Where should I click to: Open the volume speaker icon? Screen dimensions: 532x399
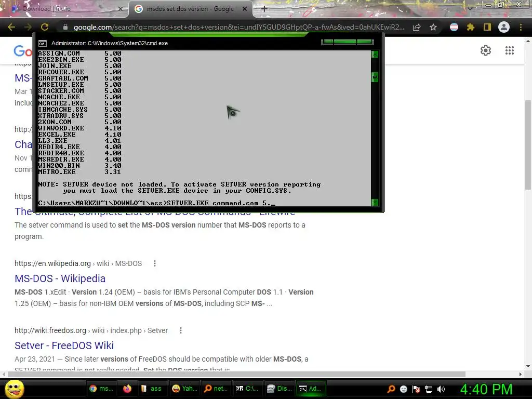pyautogui.click(x=441, y=389)
